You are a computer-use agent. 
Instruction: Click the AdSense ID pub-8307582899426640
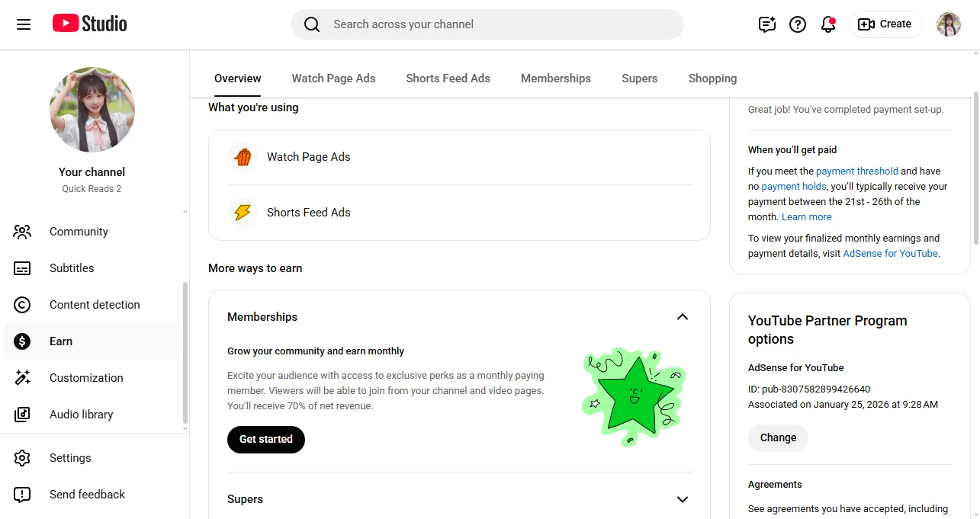809,389
